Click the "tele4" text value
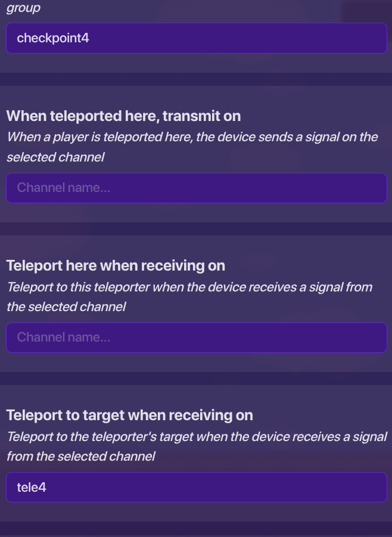Viewport: 392px width, 537px height. pyautogui.click(x=32, y=487)
